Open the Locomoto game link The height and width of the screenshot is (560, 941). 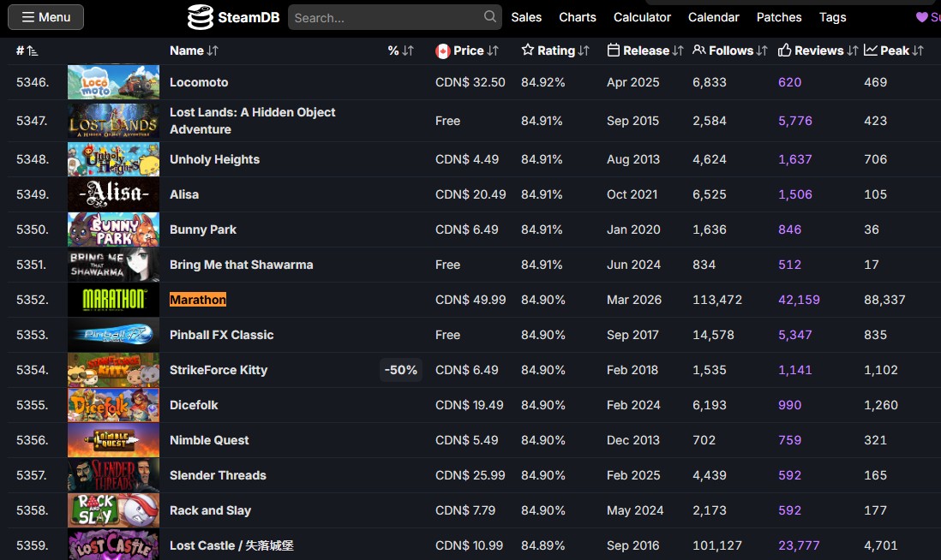pyautogui.click(x=199, y=82)
